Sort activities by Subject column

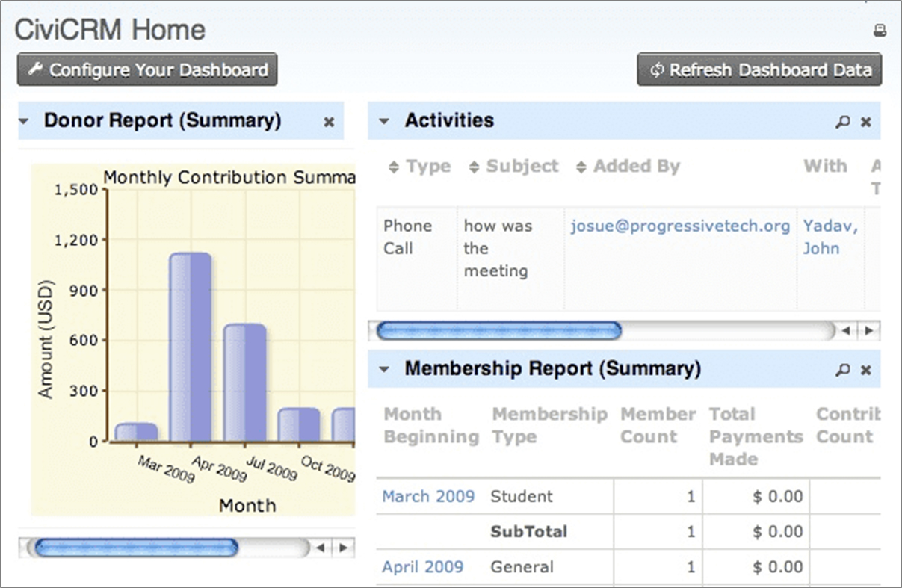click(514, 167)
